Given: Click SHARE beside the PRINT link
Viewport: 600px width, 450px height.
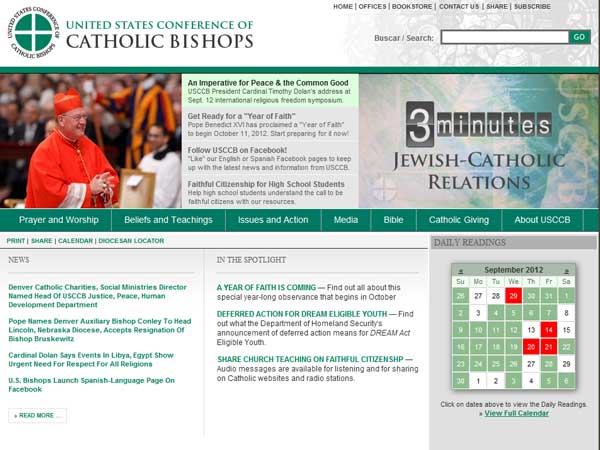Looking at the screenshot, I should click(x=41, y=241).
